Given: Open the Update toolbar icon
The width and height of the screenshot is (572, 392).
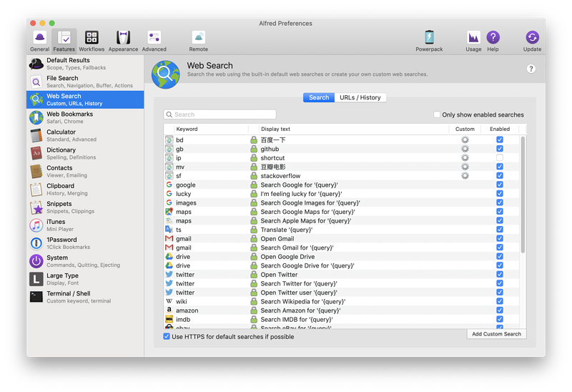Looking at the screenshot, I should point(532,41).
